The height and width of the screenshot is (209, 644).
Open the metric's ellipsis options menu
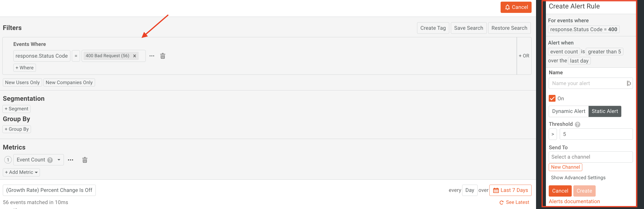coord(70,160)
